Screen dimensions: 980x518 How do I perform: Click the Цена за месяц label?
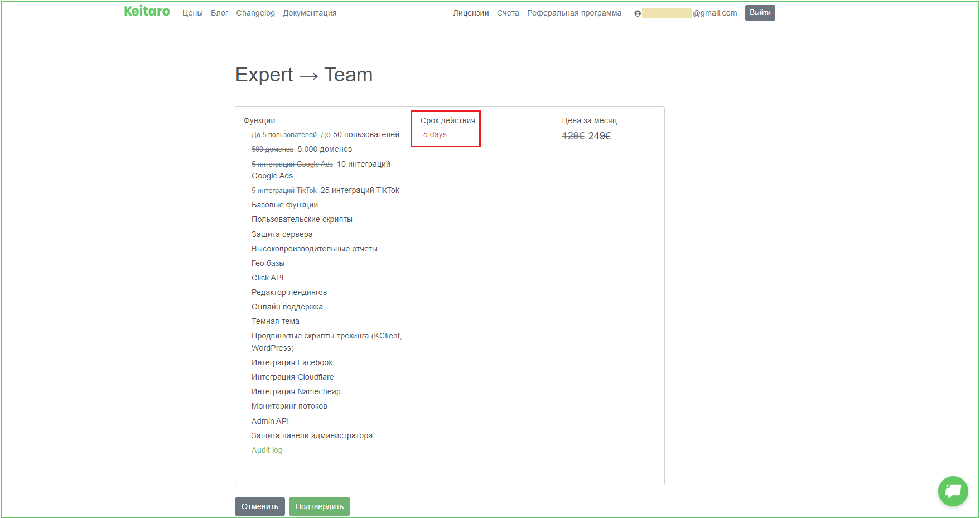(590, 120)
